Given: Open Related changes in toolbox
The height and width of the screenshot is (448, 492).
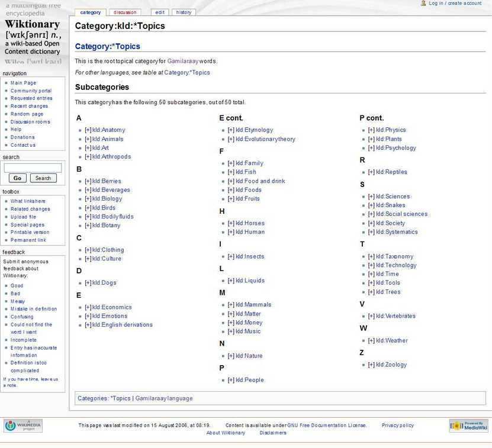Looking at the screenshot, I should (x=30, y=209).
